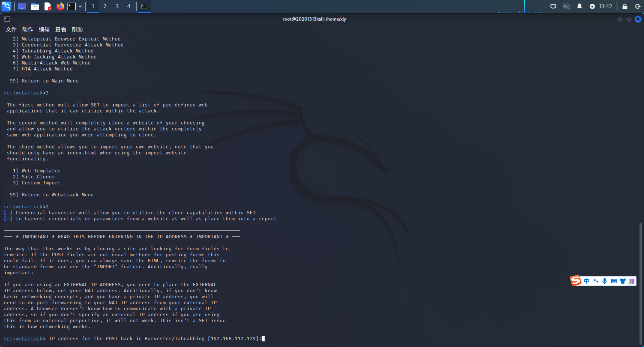
Task: Click '99) Return to Main Menu' line
Action: coord(44,81)
